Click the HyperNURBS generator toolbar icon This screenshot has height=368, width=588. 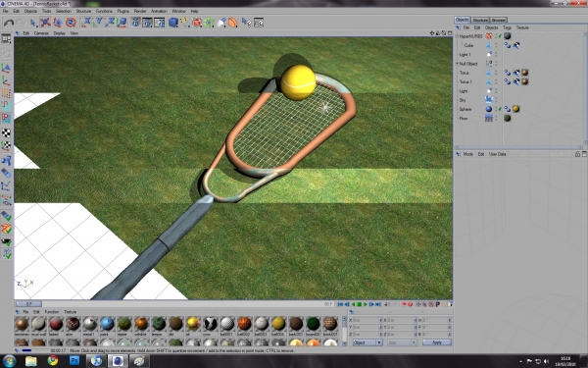click(x=197, y=23)
